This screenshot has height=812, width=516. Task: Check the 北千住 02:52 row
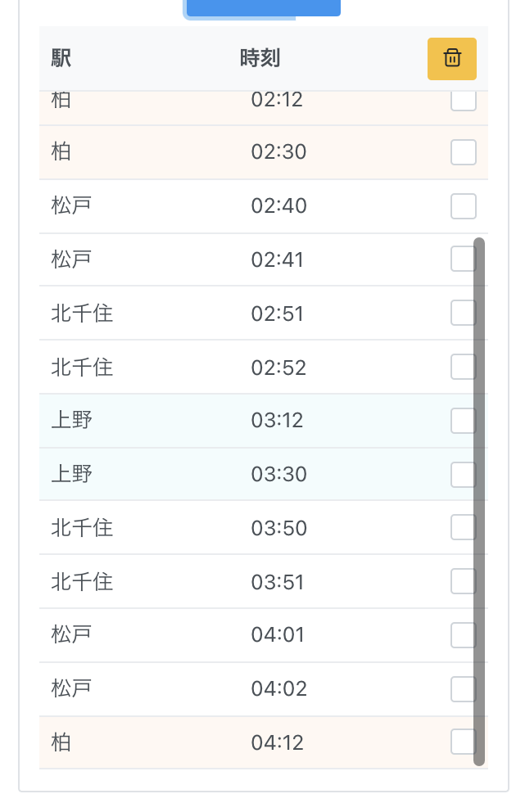click(462, 367)
